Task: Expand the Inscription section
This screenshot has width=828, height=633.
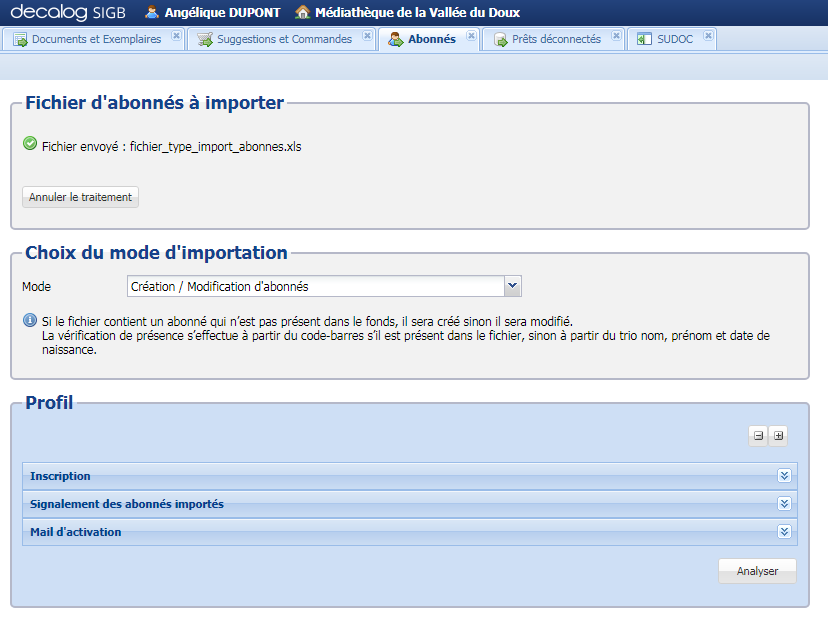Action: (x=785, y=475)
